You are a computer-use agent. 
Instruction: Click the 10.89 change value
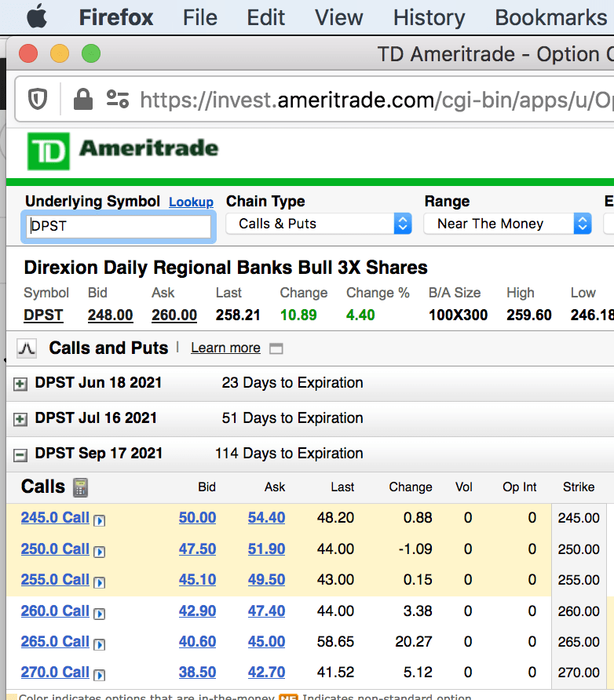tap(298, 315)
